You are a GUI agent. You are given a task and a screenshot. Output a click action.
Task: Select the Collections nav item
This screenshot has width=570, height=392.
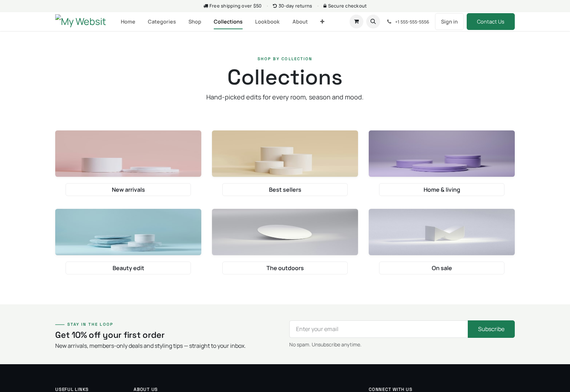(x=228, y=22)
